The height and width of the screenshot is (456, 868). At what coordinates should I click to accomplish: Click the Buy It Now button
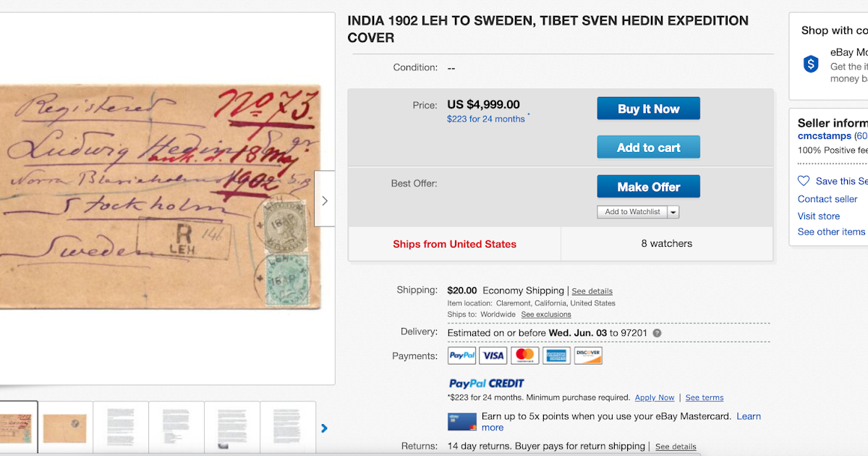click(648, 108)
